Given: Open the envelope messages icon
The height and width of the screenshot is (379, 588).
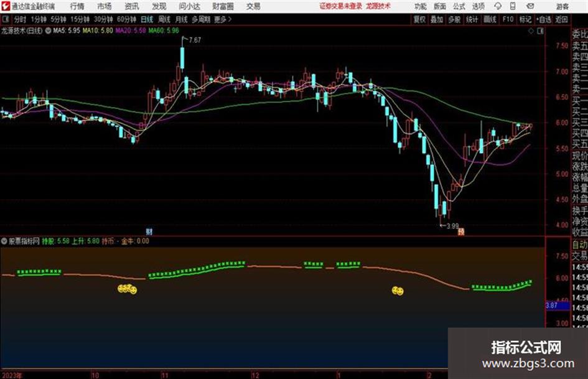Looking at the screenshot, I should [x=530, y=6].
